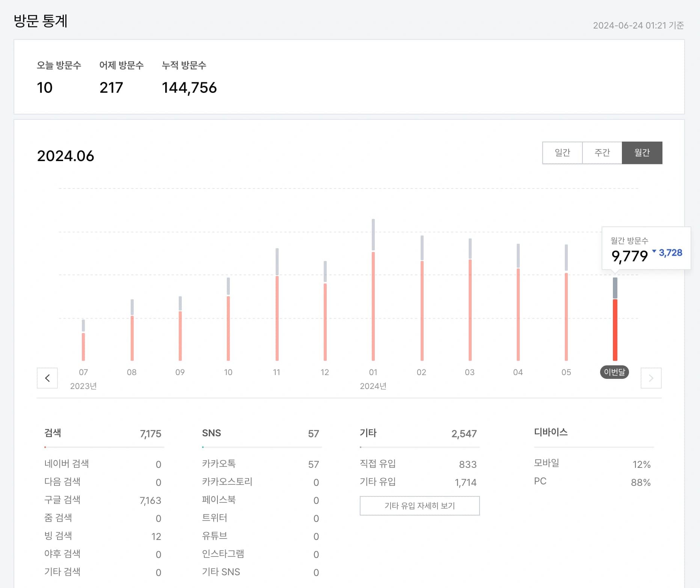Click the 기타 total 2,547
The image size is (700, 588).
tap(464, 434)
